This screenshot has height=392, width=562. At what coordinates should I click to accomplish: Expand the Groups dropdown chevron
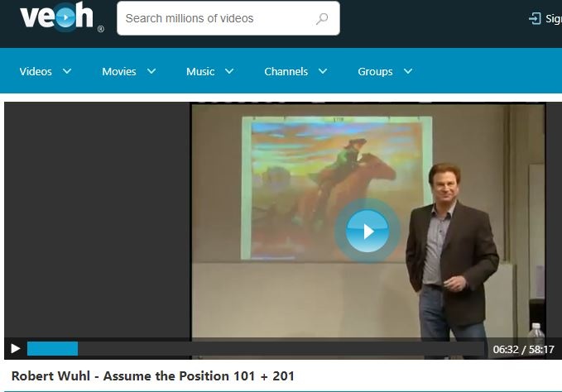(408, 71)
